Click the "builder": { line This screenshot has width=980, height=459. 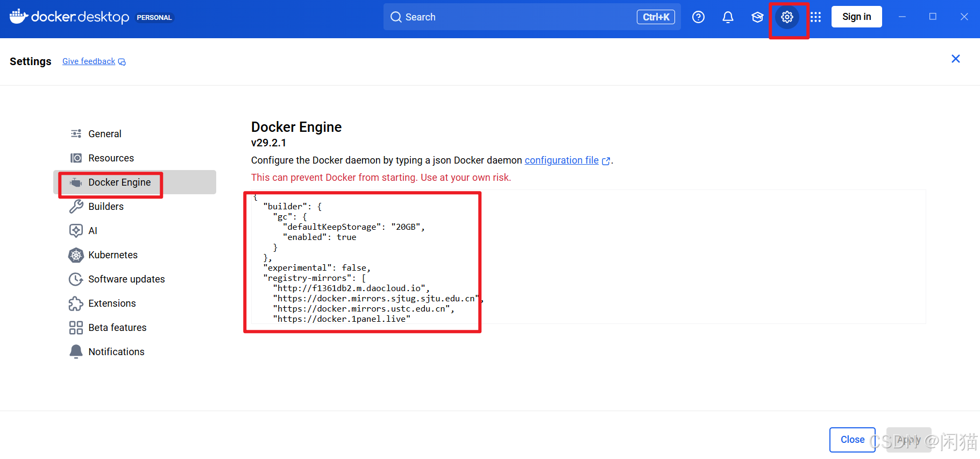click(x=292, y=207)
